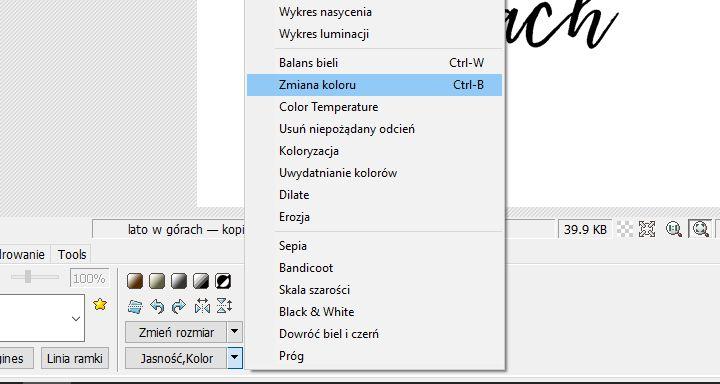720x384 pixels.
Task: Choose Uwydatnianie kolorów menu item
Action: pos(375,173)
